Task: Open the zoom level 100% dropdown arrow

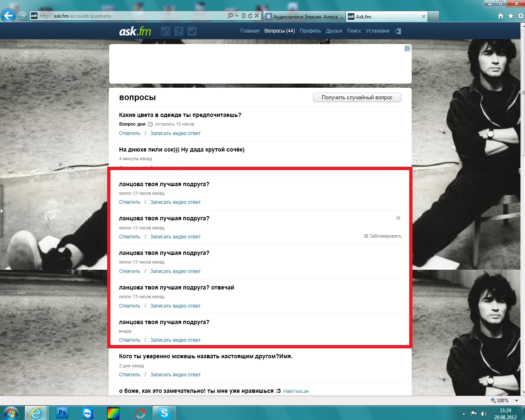Action: 516,400
